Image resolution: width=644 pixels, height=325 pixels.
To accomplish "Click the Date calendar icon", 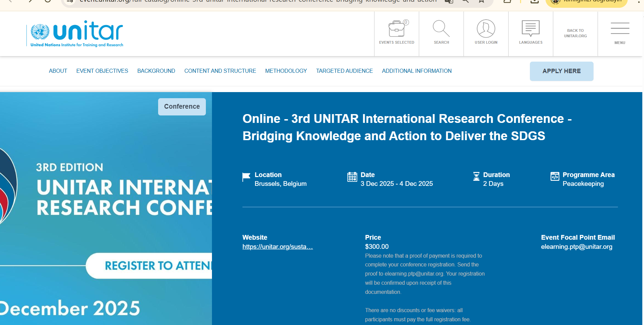I will [352, 177].
